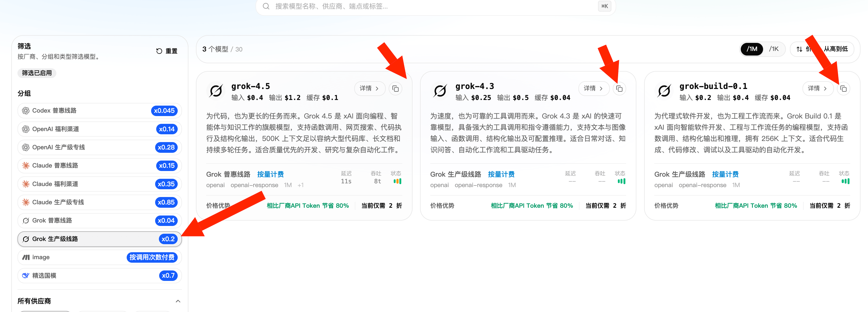Click the xAI logo on the grok-4.3 card
Screen dimensions: 868x312
(x=440, y=91)
